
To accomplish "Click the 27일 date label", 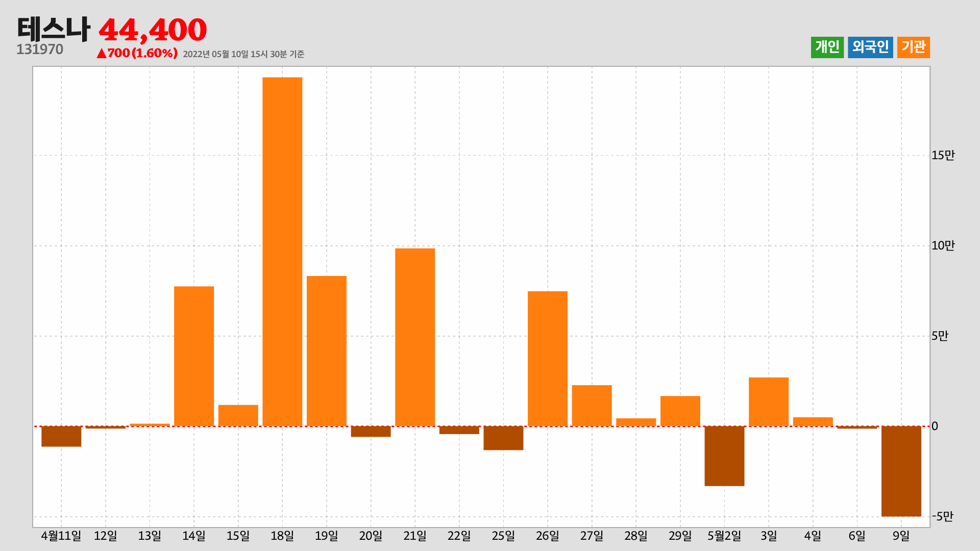I will (x=592, y=536).
